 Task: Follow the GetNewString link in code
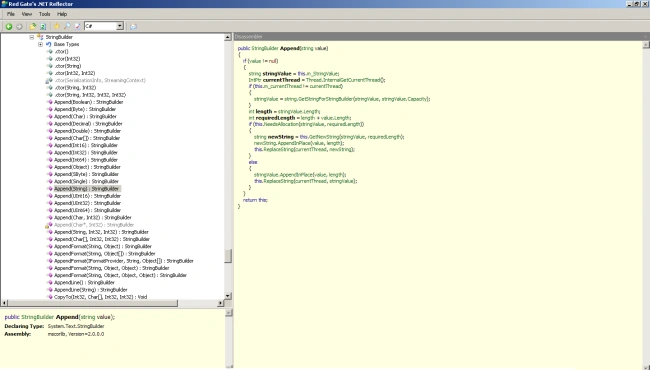tap(324, 137)
